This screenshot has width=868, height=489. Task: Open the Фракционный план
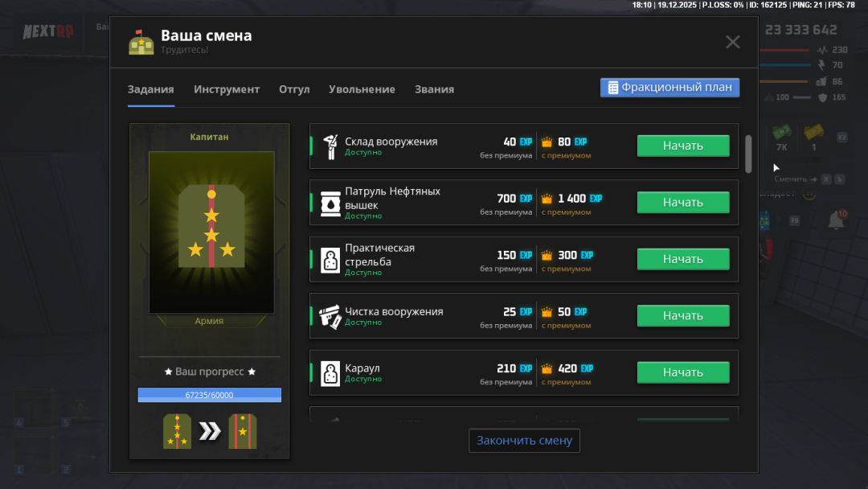click(x=669, y=88)
